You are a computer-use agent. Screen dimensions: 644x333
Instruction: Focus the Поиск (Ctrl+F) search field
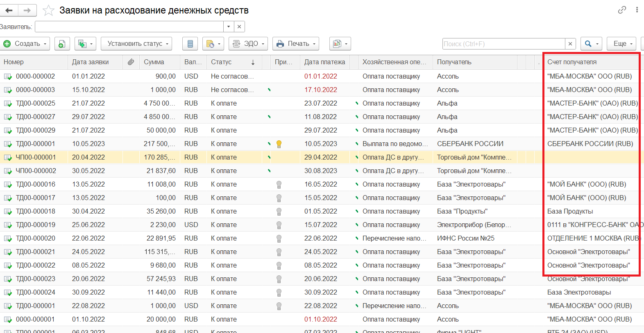point(504,44)
